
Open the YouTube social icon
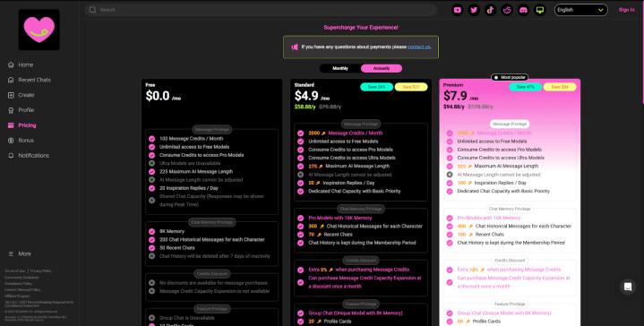pyautogui.click(x=457, y=10)
